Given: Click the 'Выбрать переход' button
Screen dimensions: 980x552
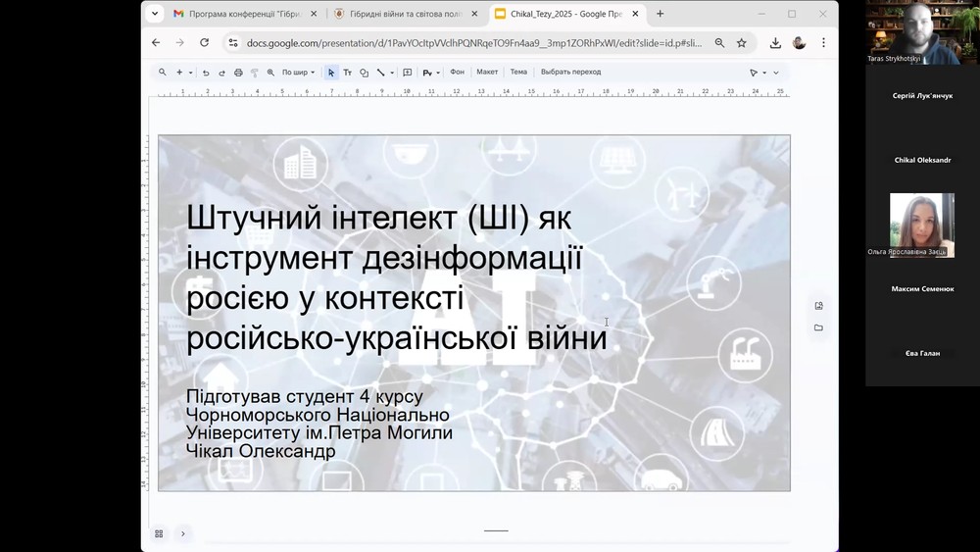Looking at the screenshot, I should [570, 73].
